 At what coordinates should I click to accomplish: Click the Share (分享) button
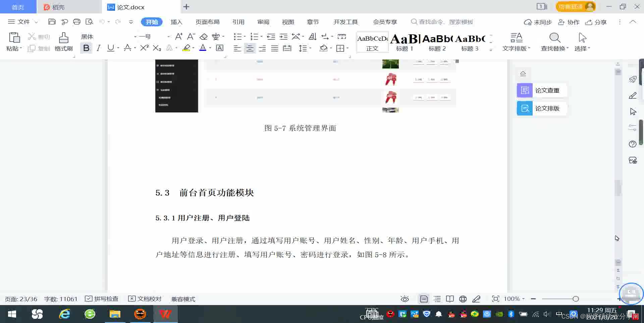pos(596,22)
